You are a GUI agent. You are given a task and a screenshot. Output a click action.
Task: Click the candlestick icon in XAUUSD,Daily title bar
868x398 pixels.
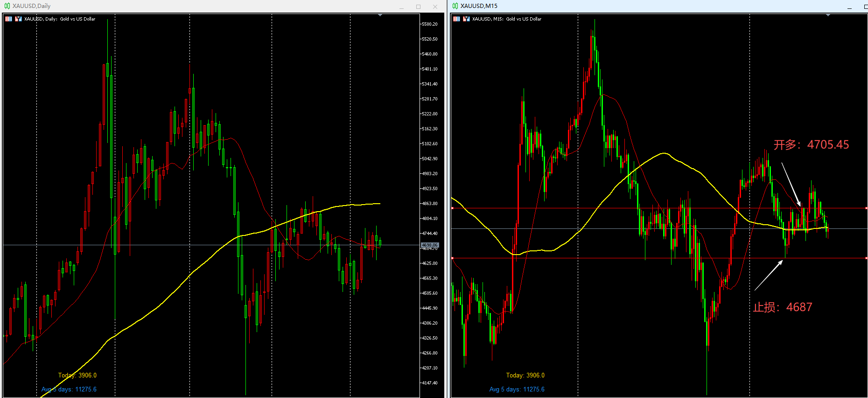click(7, 6)
